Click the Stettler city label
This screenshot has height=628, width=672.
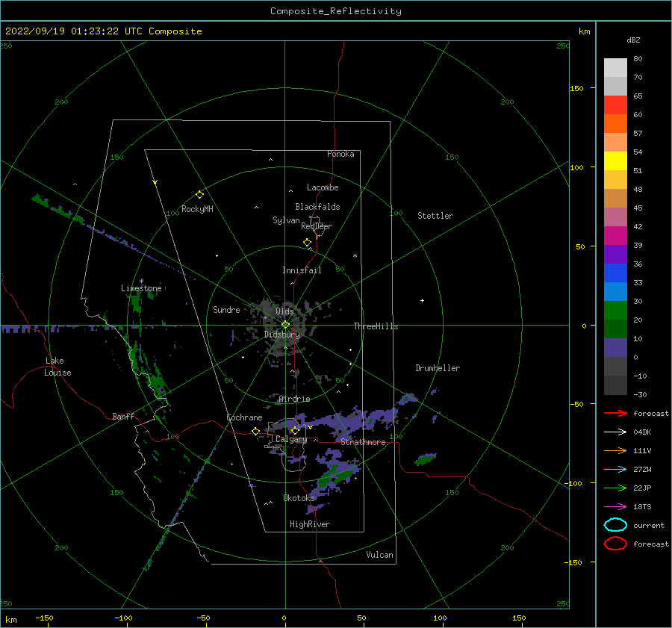(x=435, y=216)
